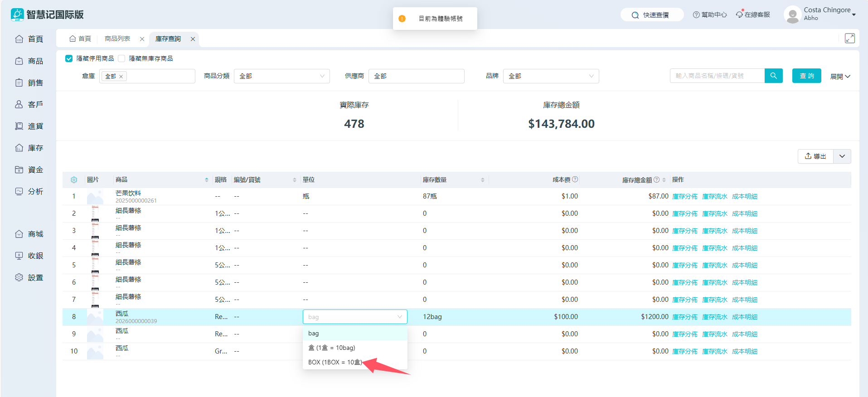Switch to the 商品列表 tab
This screenshot has height=397, width=868.
tap(117, 39)
